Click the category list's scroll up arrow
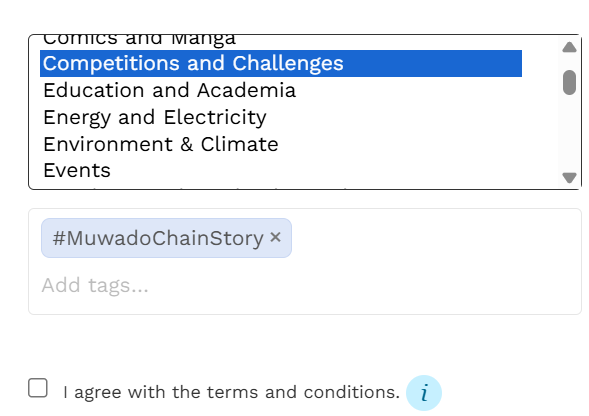This screenshot has width=589, height=416. [x=569, y=47]
